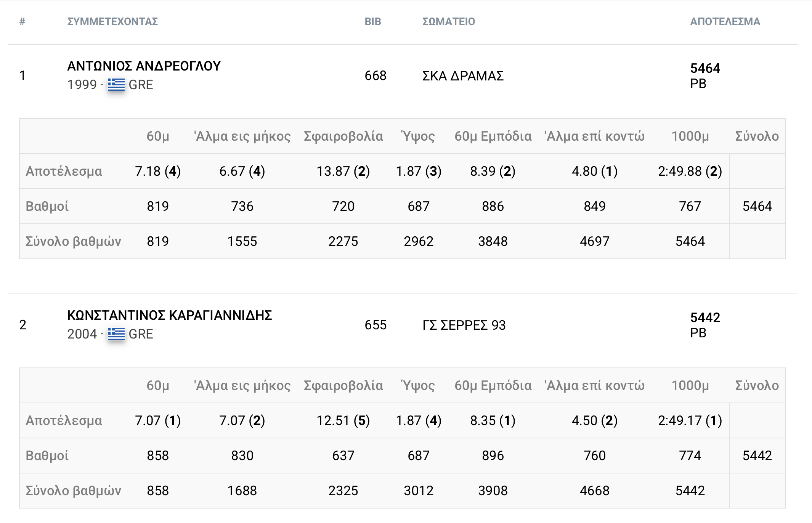
Task: Select the 4.80 (1) pole vault result
Action: [x=594, y=172]
